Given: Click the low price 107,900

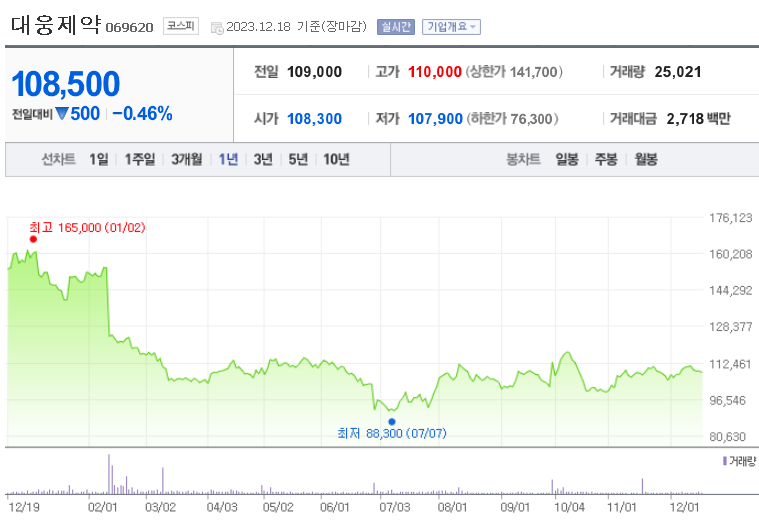Looking at the screenshot, I should (x=435, y=119).
